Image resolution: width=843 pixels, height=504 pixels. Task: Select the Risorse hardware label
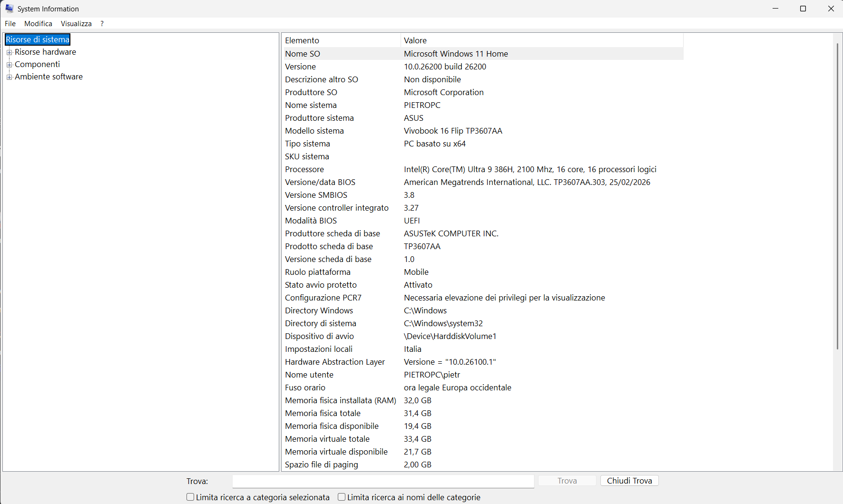pyautogui.click(x=45, y=52)
